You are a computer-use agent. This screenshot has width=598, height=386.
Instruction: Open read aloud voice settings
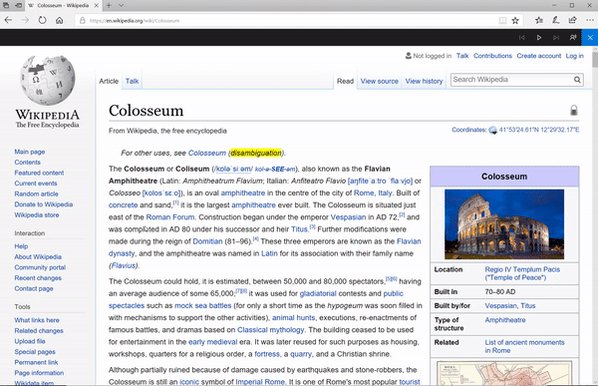573,37
